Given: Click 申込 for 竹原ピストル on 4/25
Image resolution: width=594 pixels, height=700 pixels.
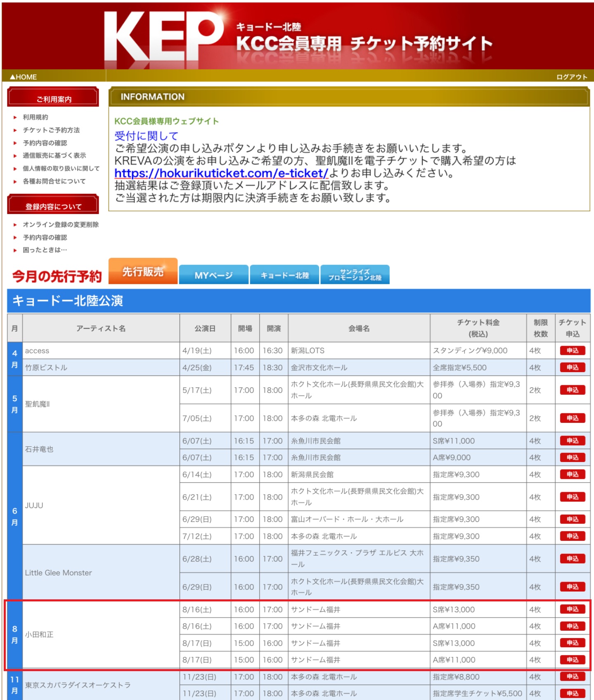Looking at the screenshot, I should pyautogui.click(x=573, y=368).
